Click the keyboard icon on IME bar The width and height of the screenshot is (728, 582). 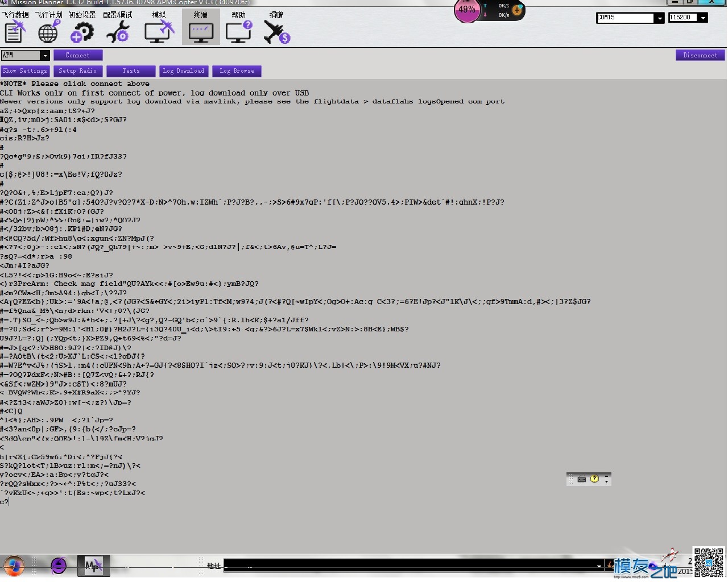pyautogui.click(x=582, y=479)
